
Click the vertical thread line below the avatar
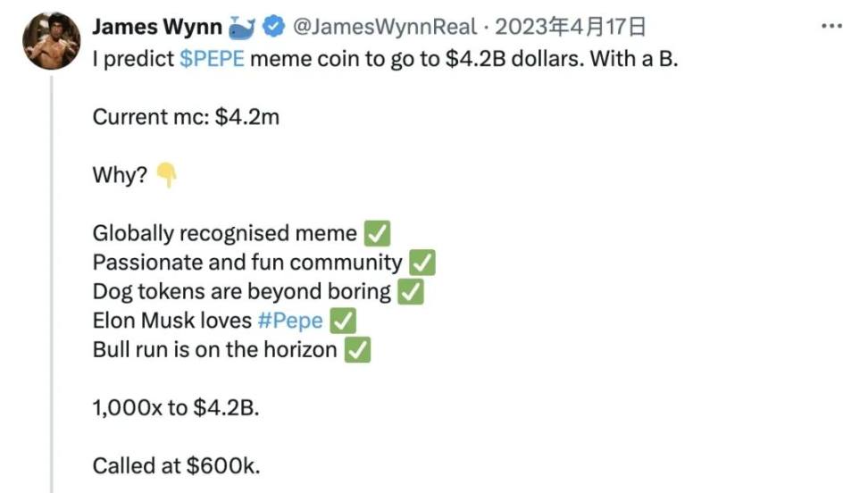(52, 284)
